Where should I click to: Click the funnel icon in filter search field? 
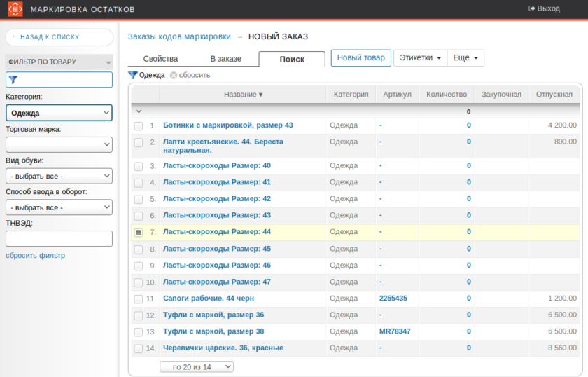click(13, 80)
